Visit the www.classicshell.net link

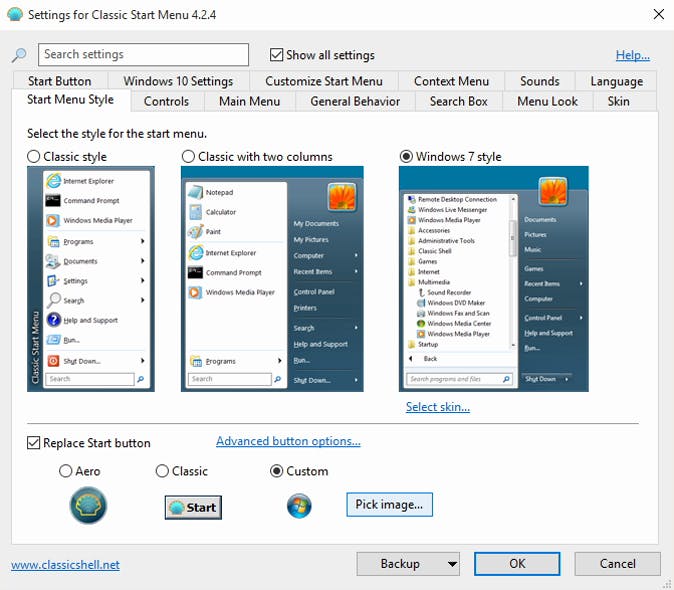(65, 565)
